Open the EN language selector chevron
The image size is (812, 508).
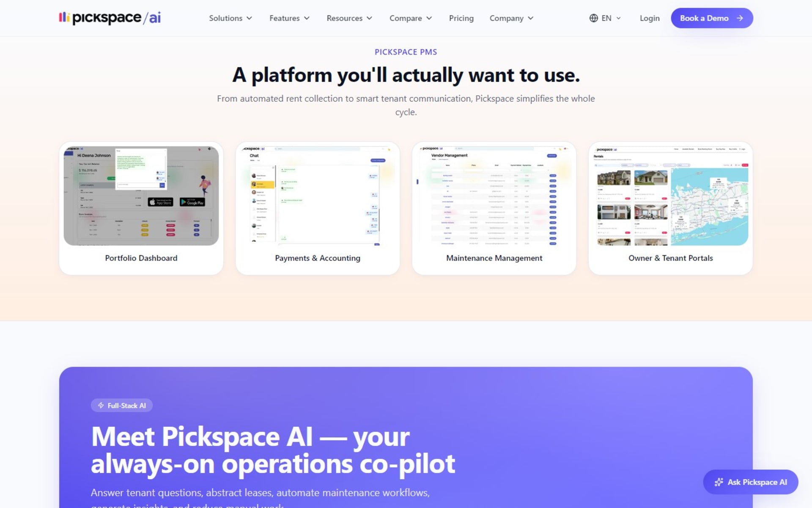(x=619, y=18)
